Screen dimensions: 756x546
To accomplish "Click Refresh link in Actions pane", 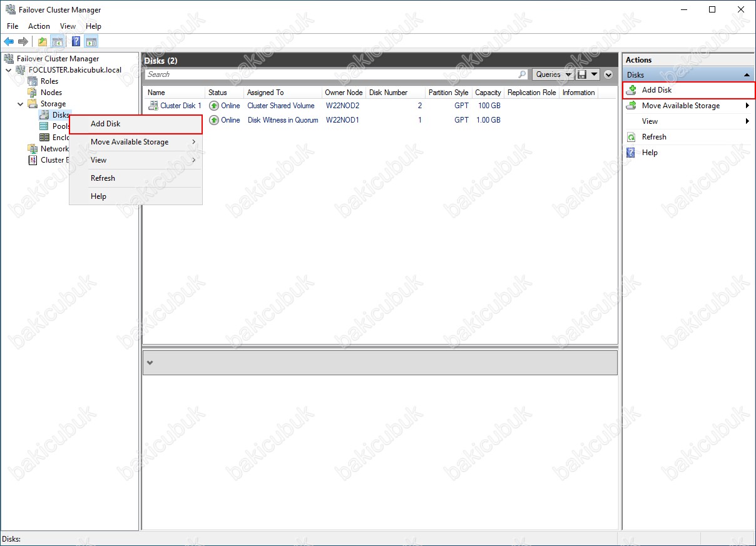I will pos(654,137).
